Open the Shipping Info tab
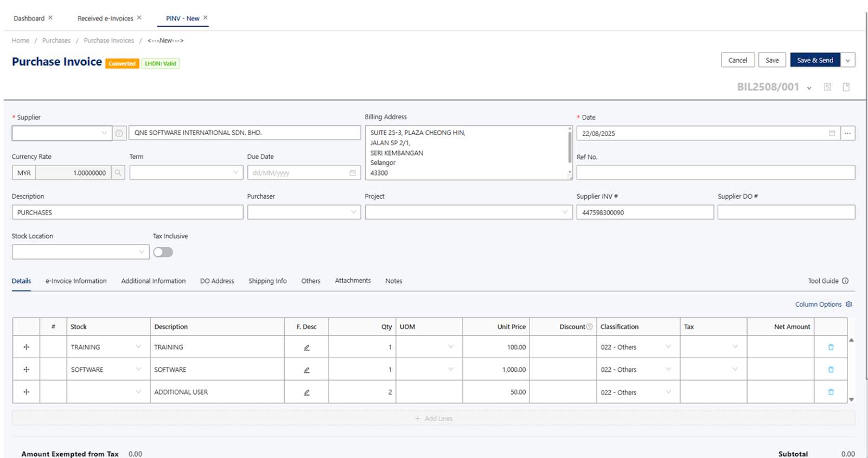 [267, 281]
